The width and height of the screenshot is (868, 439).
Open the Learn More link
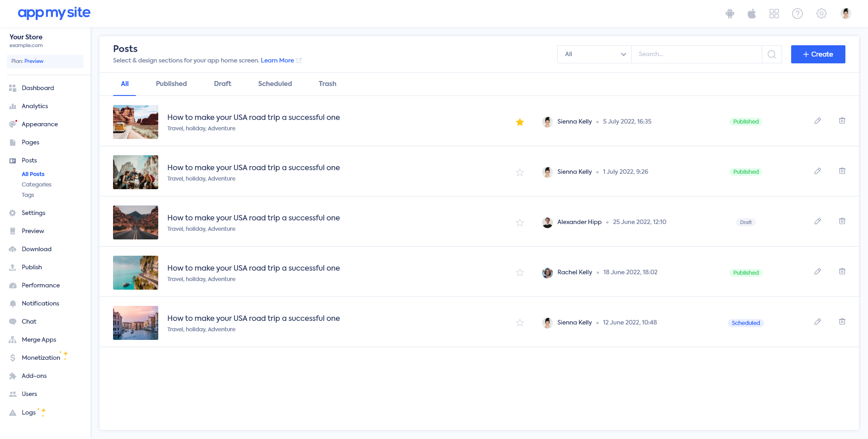coord(278,60)
